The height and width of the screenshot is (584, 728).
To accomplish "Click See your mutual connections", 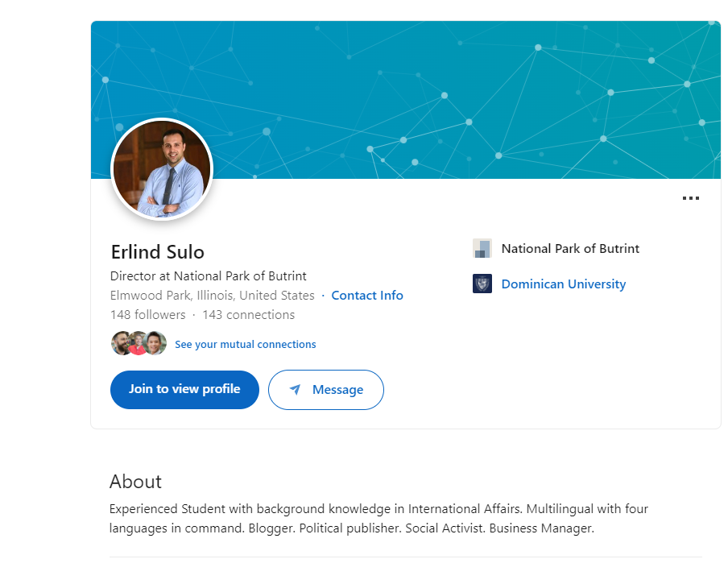I will coord(245,344).
